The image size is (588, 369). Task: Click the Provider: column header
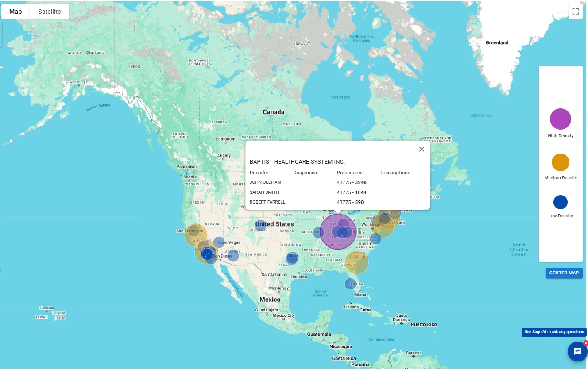point(259,173)
